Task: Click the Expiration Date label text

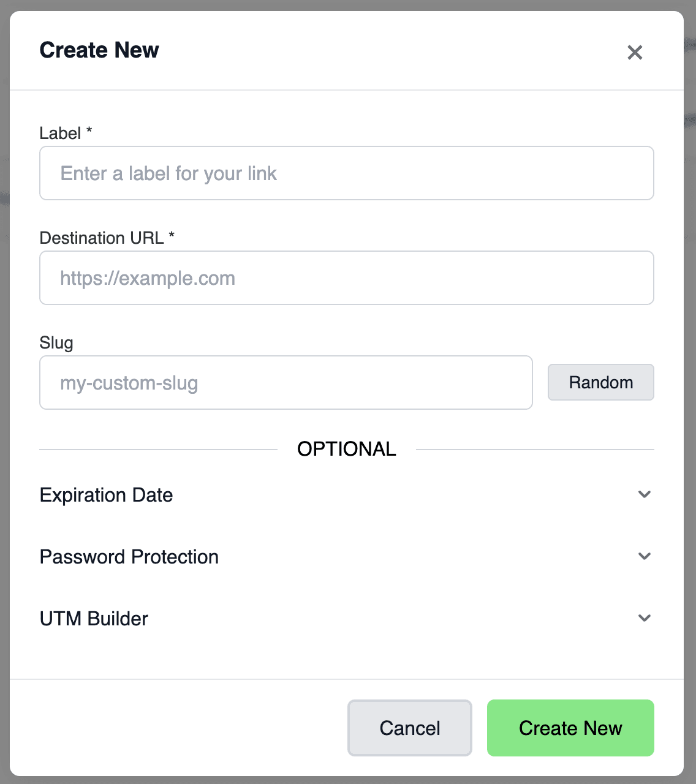Action: (x=106, y=494)
